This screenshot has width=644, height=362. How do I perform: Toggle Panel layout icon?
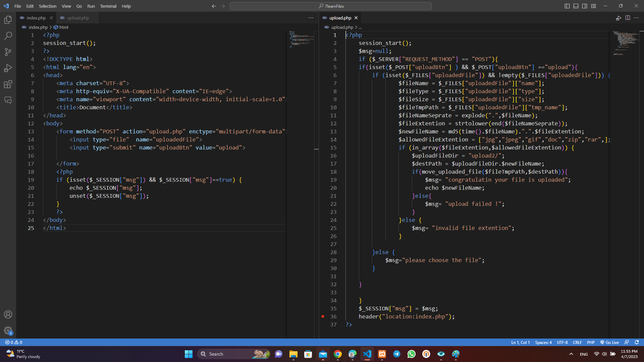576,6
